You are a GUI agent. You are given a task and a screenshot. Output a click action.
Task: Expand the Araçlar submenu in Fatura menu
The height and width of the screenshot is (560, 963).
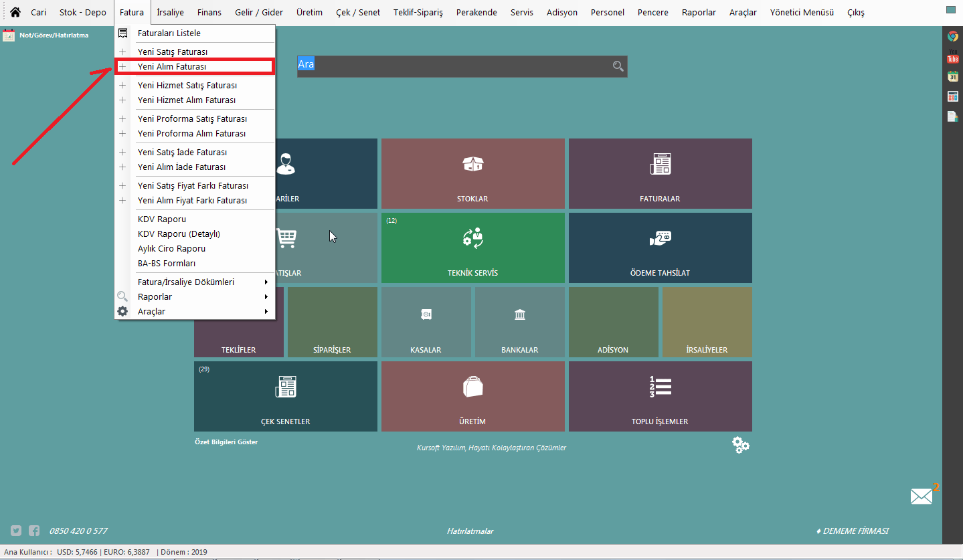(195, 311)
